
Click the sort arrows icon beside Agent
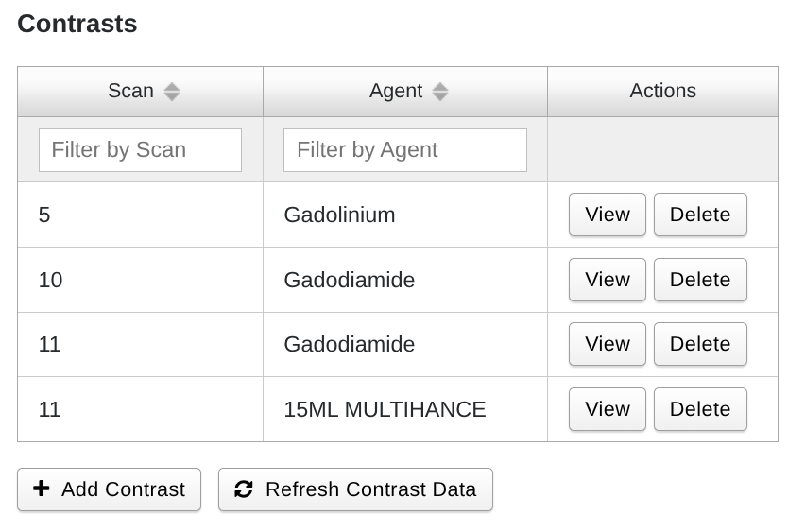coord(439,92)
